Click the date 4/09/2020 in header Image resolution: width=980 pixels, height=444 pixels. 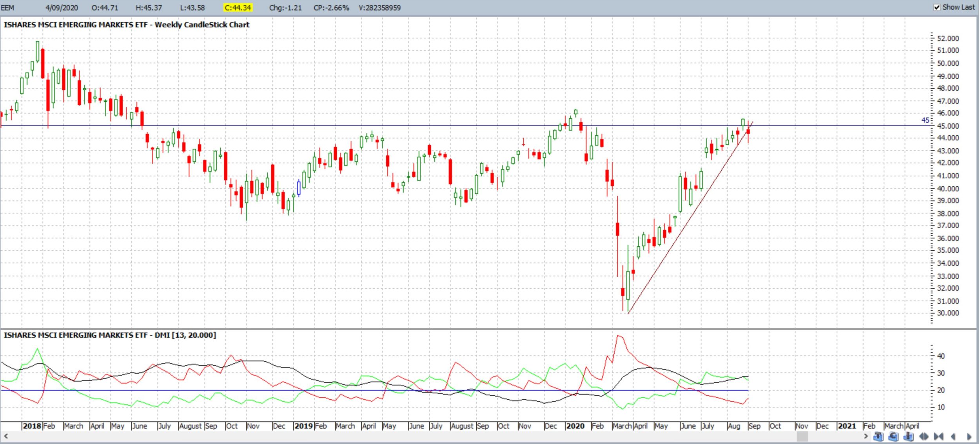[62, 7]
